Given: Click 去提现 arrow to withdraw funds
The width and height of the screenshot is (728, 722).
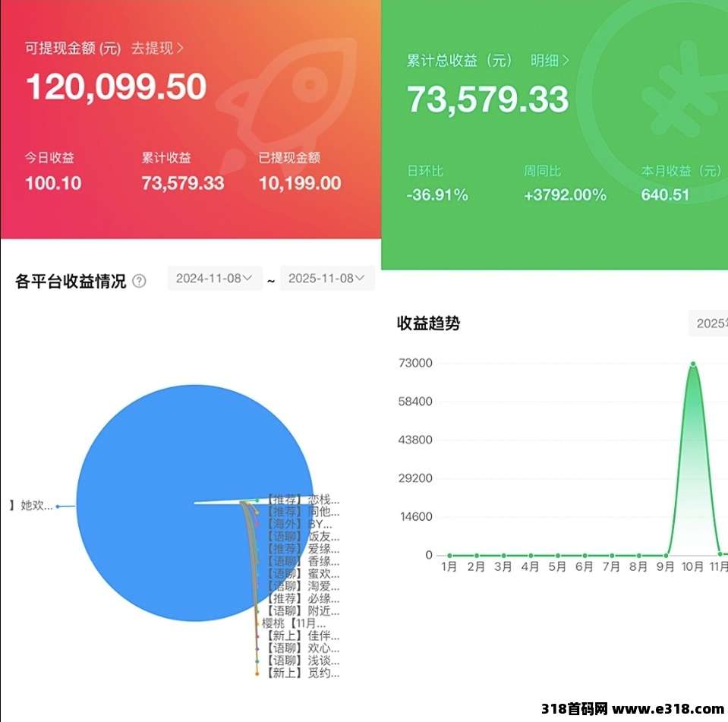Looking at the screenshot, I should click(157, 49).
